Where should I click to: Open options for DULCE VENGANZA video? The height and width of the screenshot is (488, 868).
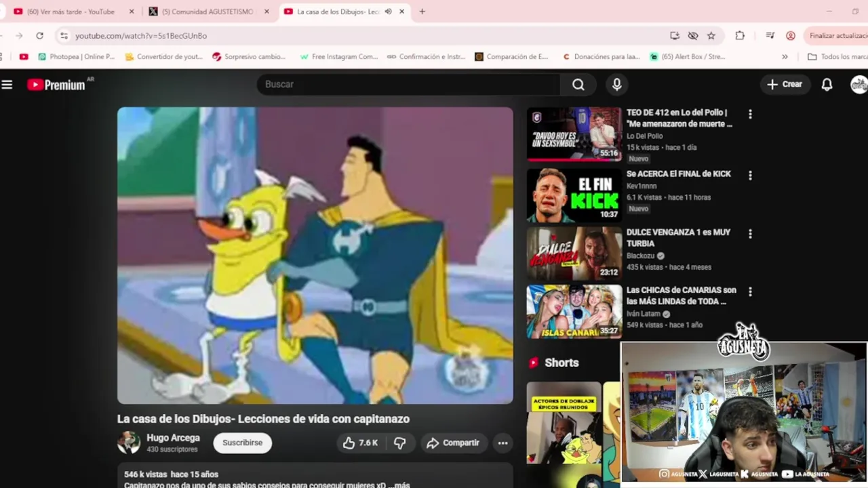tap(750, 234)
